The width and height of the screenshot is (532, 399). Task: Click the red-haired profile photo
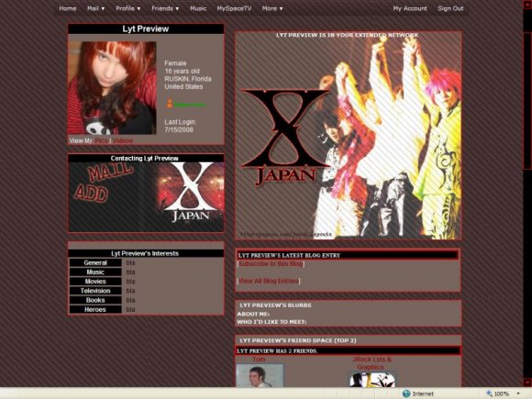point(112,88)
